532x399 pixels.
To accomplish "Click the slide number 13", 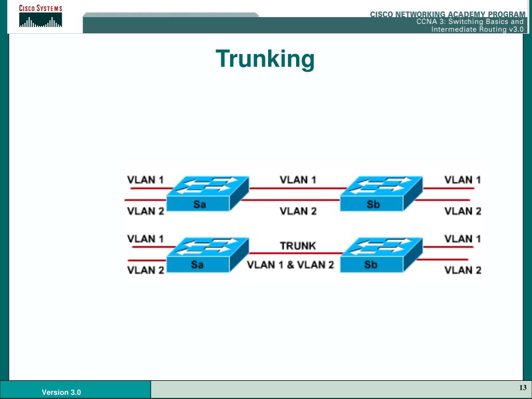I will (523, 388).
